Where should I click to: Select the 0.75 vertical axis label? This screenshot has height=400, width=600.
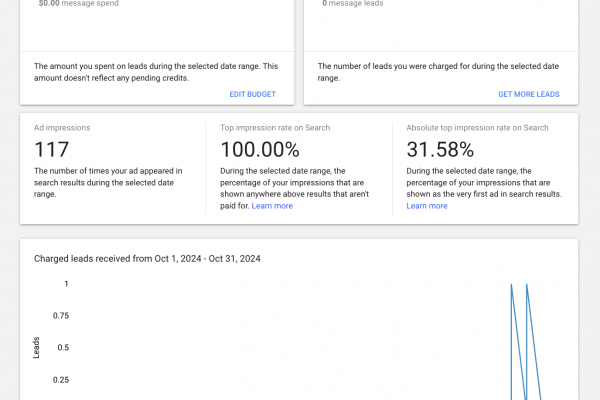(60, 316)
